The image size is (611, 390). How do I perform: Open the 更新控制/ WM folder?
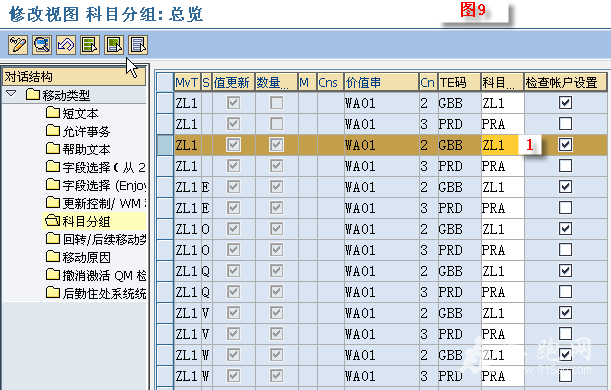95,203
